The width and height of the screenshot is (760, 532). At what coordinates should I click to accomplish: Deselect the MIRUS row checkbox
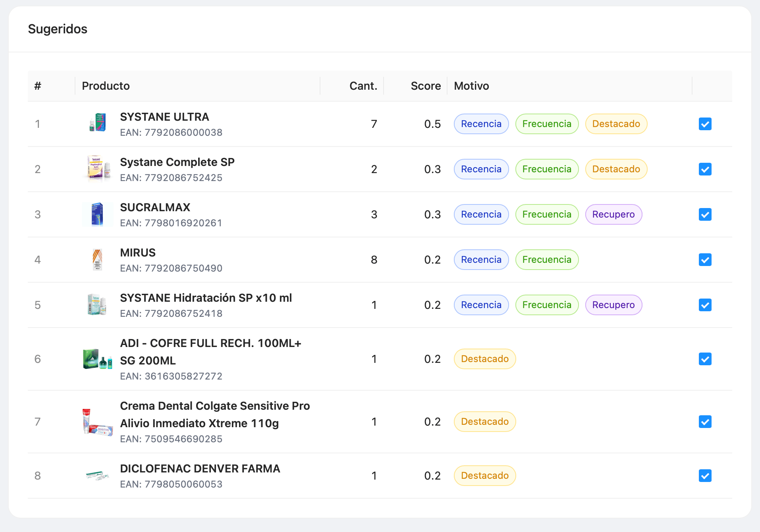coord(705,260)
